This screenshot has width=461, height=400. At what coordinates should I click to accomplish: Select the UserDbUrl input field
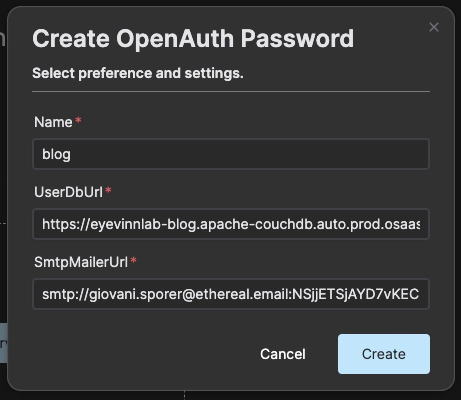[231, 224]
